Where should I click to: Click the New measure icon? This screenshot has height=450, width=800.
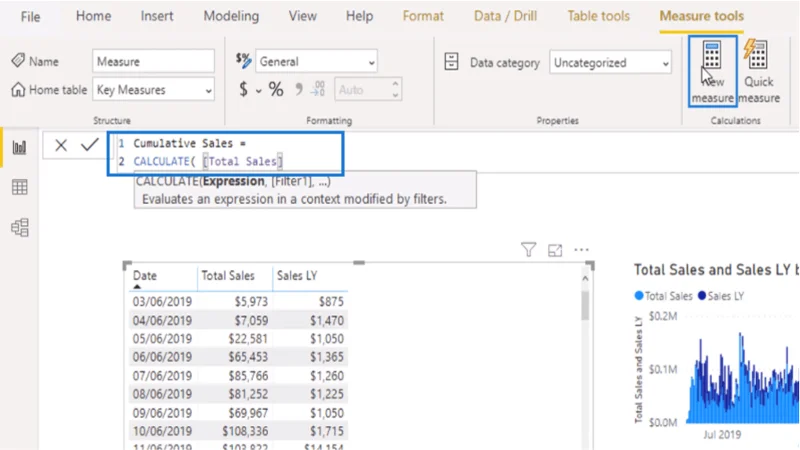[712, 56]
